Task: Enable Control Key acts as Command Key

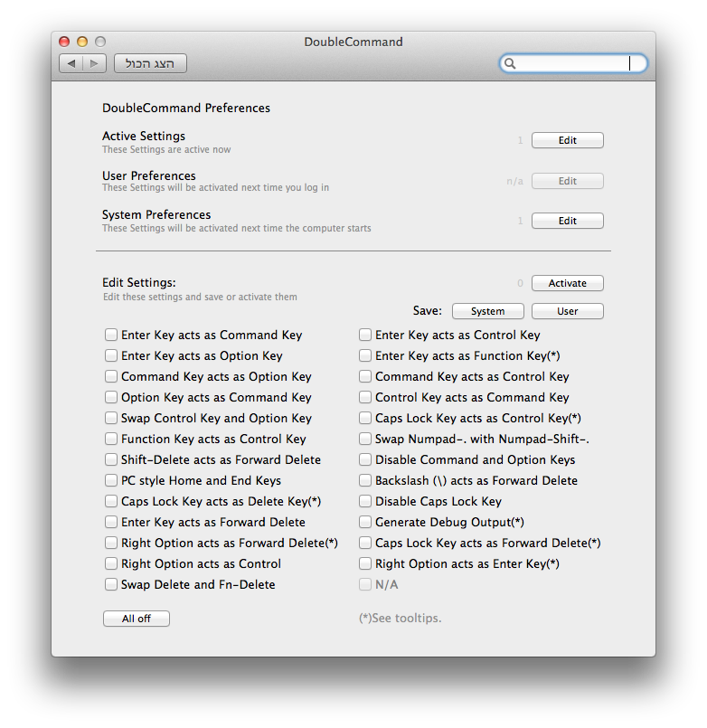Action: click(365, 397)
